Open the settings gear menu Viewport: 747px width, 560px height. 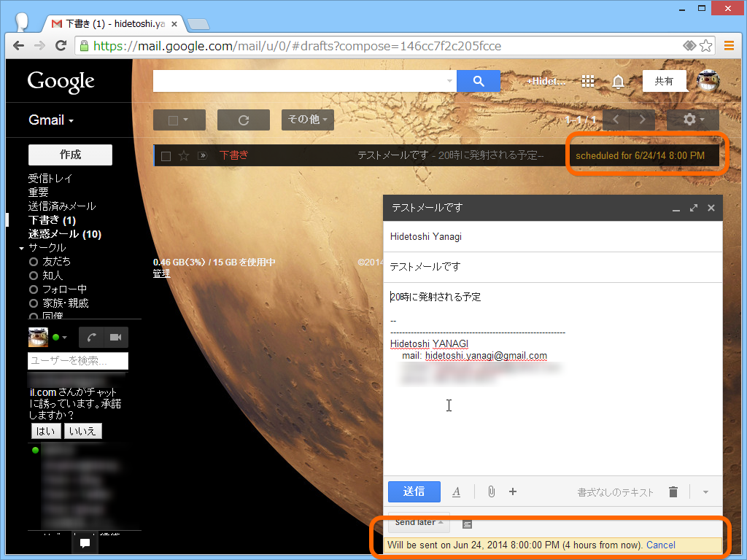693,120
